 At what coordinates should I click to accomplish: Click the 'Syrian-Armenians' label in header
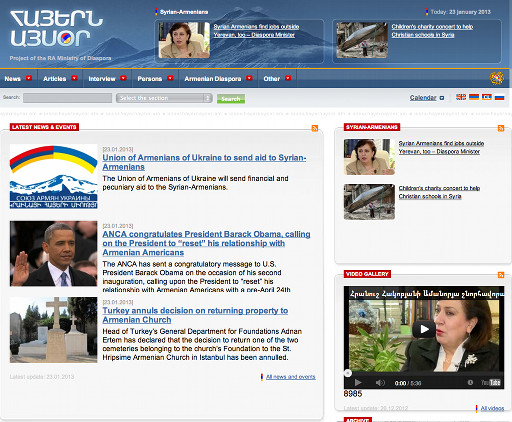click(184, 12)
